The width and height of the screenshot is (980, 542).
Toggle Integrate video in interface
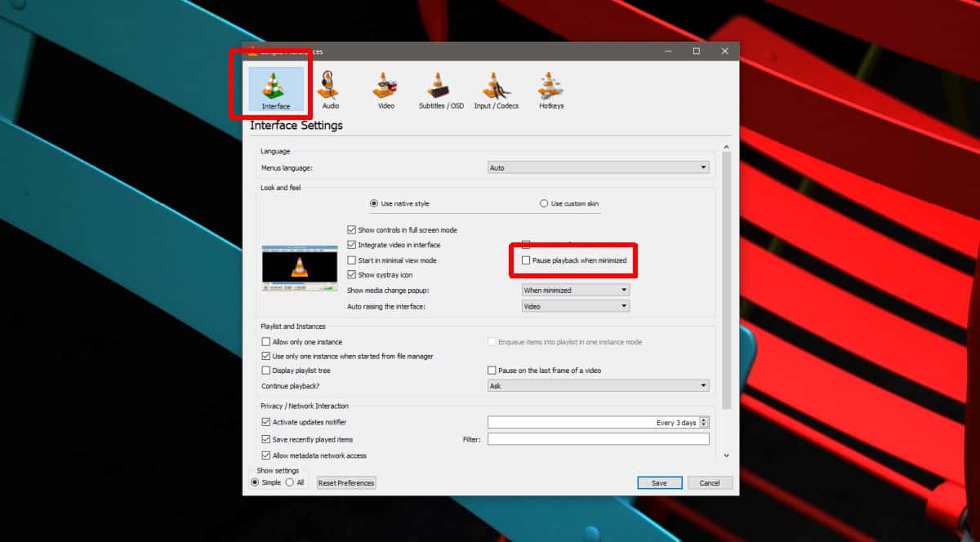point(394,245)
